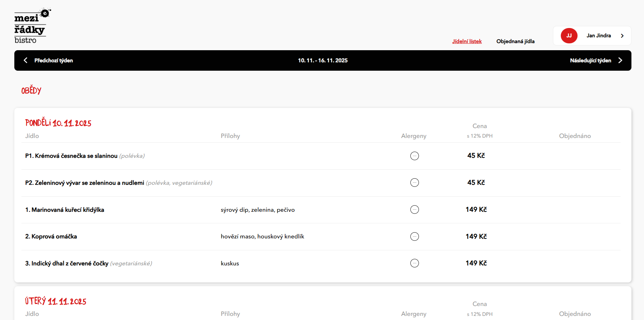Click the week date range 10.11.-16.11.2025
Viewport: 644px width, 320px height.
click(323, 60)
